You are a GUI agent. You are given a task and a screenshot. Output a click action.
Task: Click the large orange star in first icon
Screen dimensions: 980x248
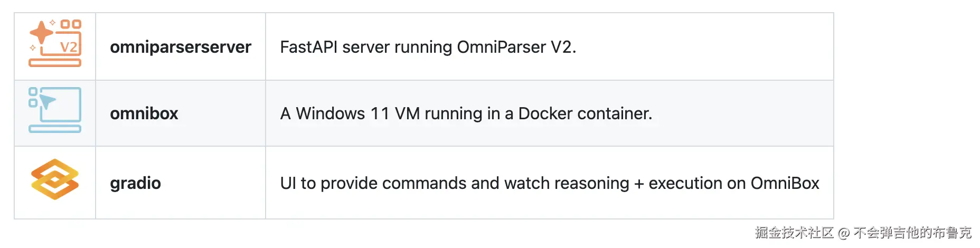coord(41,33)
